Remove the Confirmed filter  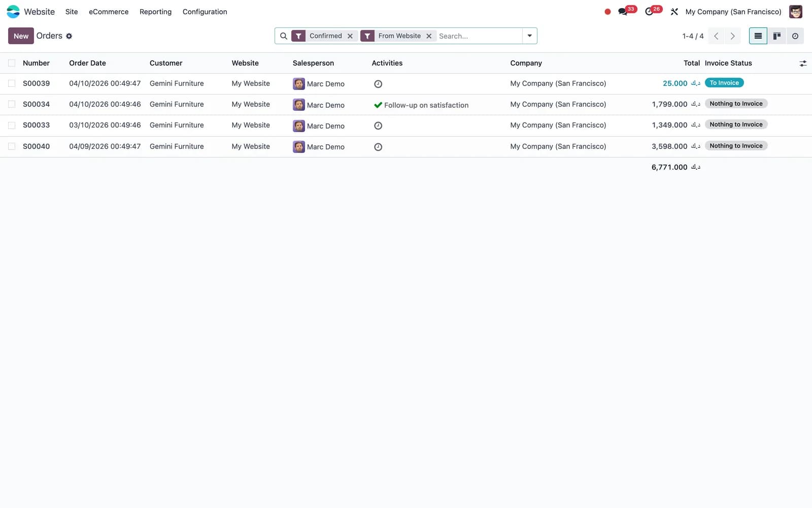pos(350,36)
